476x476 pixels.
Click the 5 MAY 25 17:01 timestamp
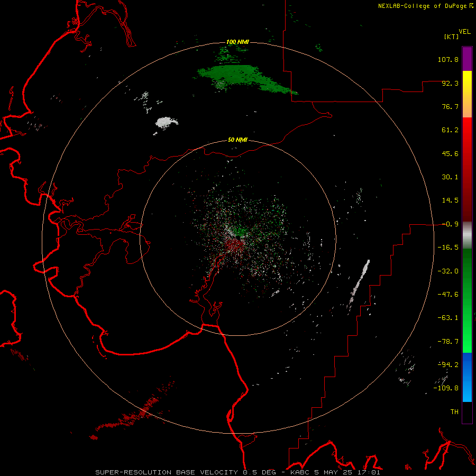[347, 472]
